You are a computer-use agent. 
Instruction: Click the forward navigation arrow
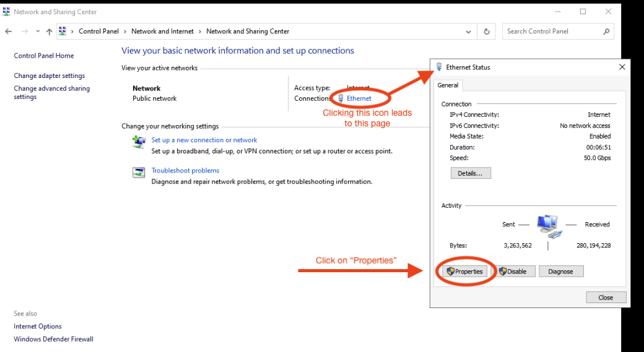tap(25, 32)
